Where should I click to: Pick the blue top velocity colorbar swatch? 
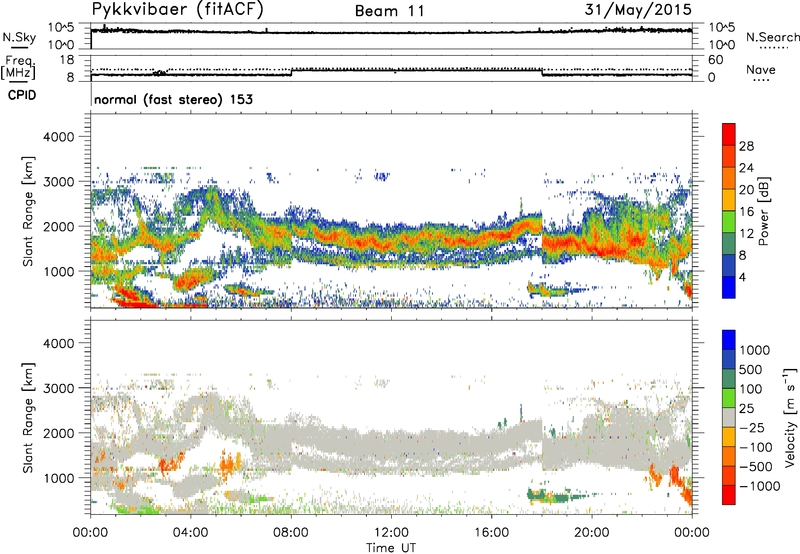[x=729, y=340]
